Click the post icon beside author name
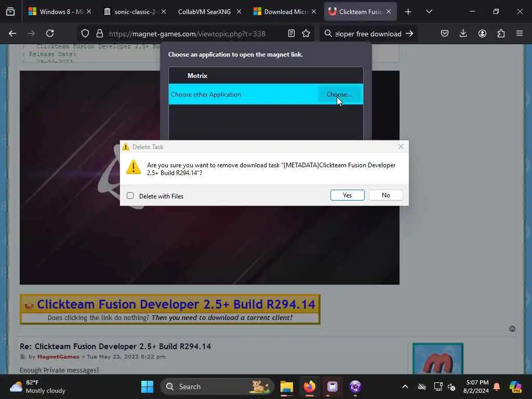The height and width of the screenshot is (399, 532). (x=23, y=356)
